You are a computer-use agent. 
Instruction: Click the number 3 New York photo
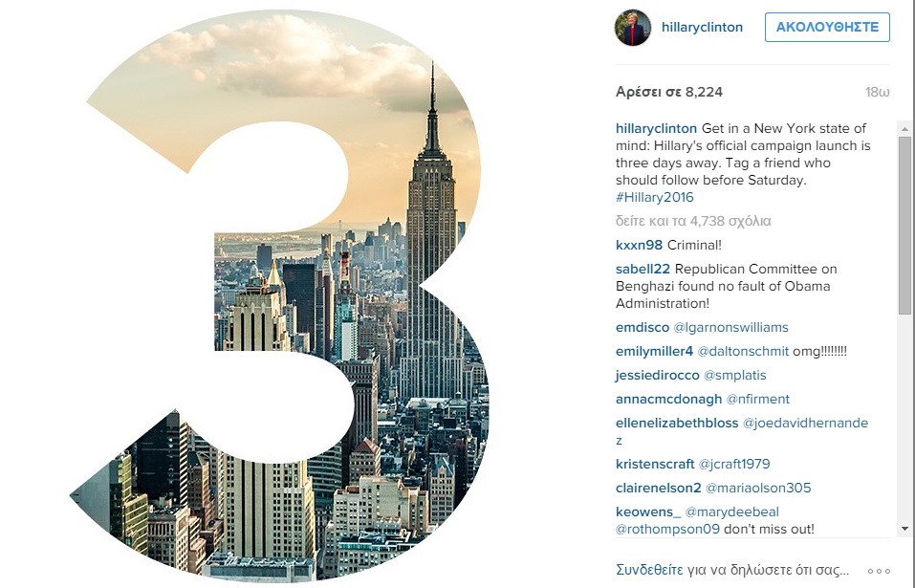(x=280, y=294)
